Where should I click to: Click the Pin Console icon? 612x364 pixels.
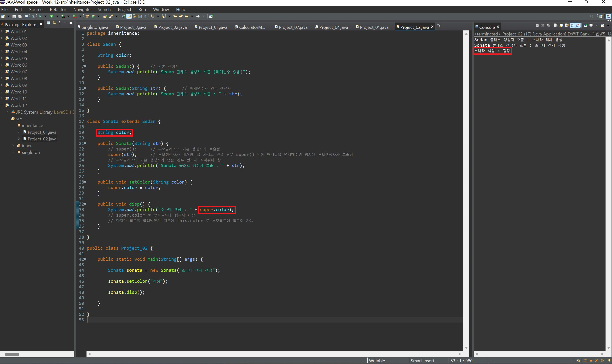[585, 25]
